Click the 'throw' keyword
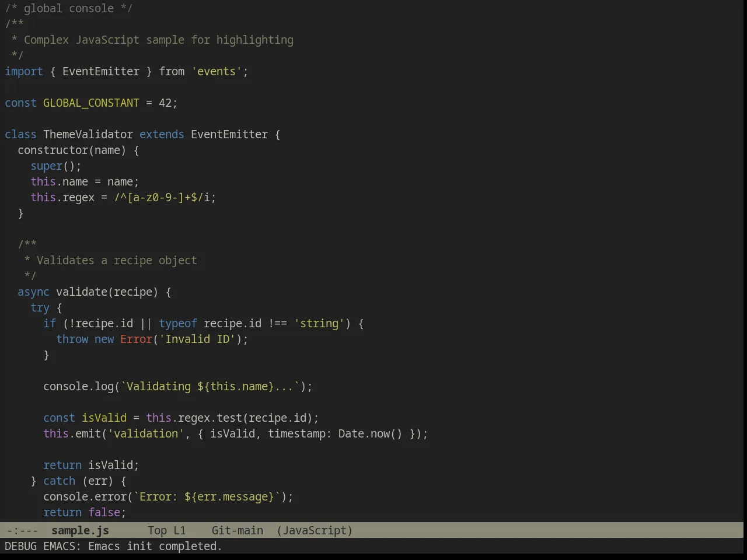Screen dimensions: 747x560 point(72,339)
